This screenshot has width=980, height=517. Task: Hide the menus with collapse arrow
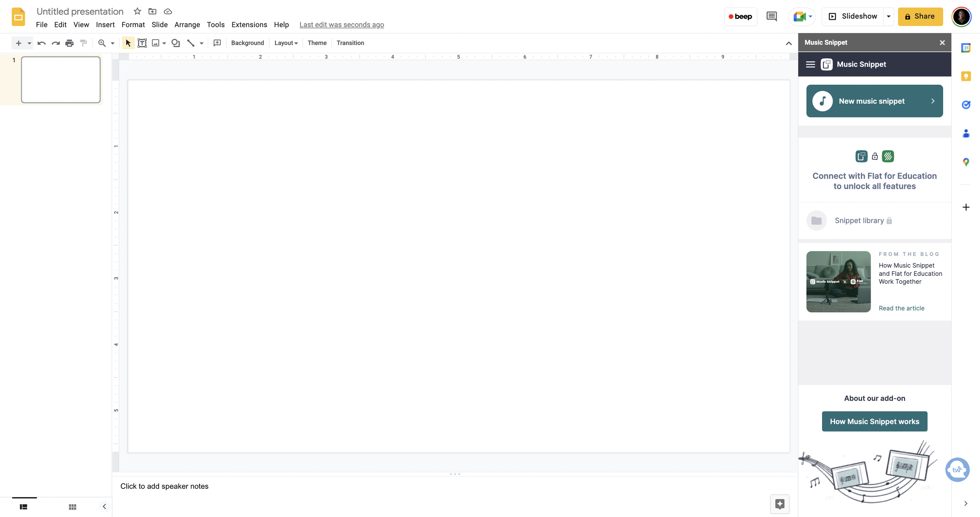(x=789, y=43)
